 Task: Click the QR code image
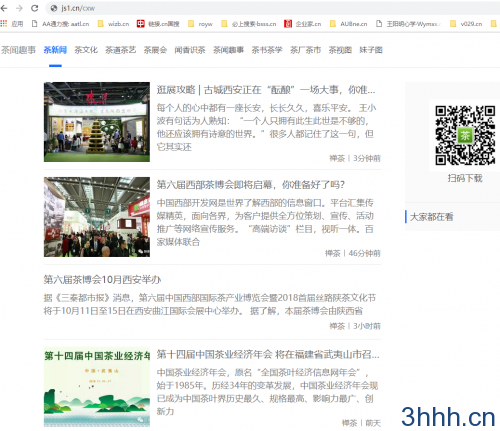point(465,135)
